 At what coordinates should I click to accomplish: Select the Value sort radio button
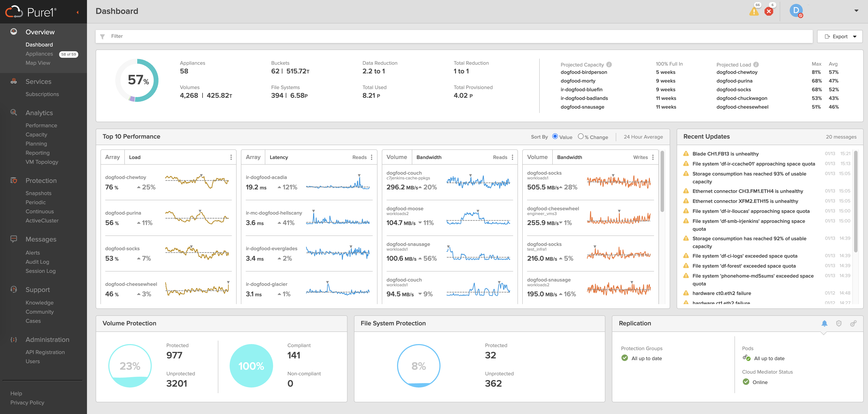coord(555,136)
